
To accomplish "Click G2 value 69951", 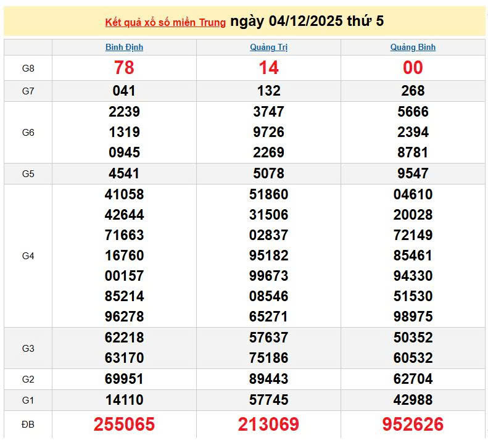I will pyautogui.click(x=124, y=379).
